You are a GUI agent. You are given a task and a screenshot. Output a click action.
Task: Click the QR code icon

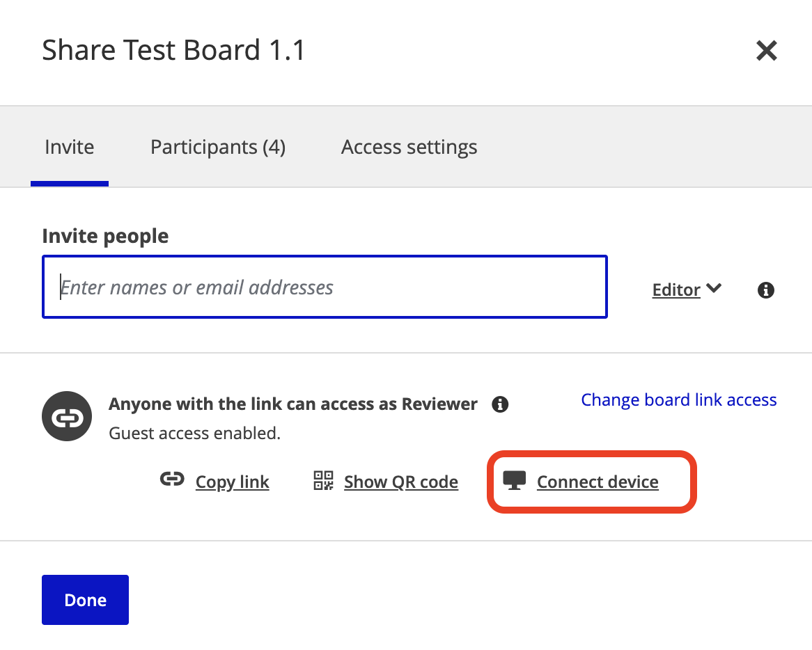click(x=323, y=480)
